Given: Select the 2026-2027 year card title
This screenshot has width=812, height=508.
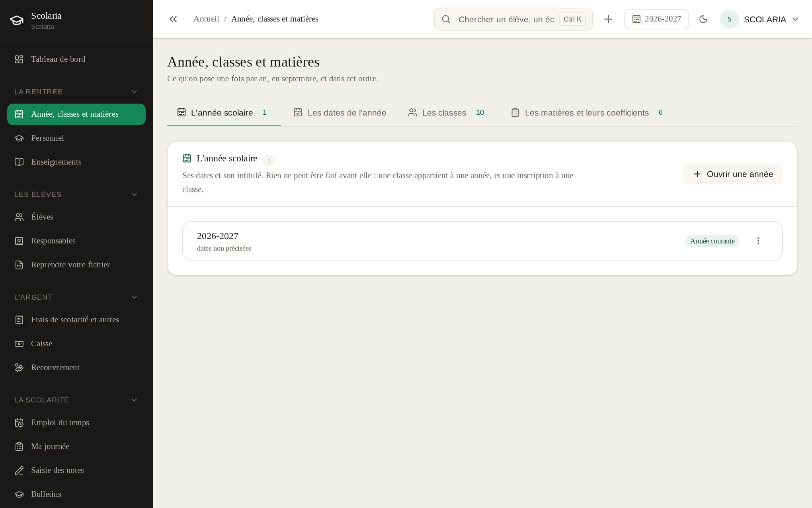Looking at the screenshot, I should pos(218,236).
